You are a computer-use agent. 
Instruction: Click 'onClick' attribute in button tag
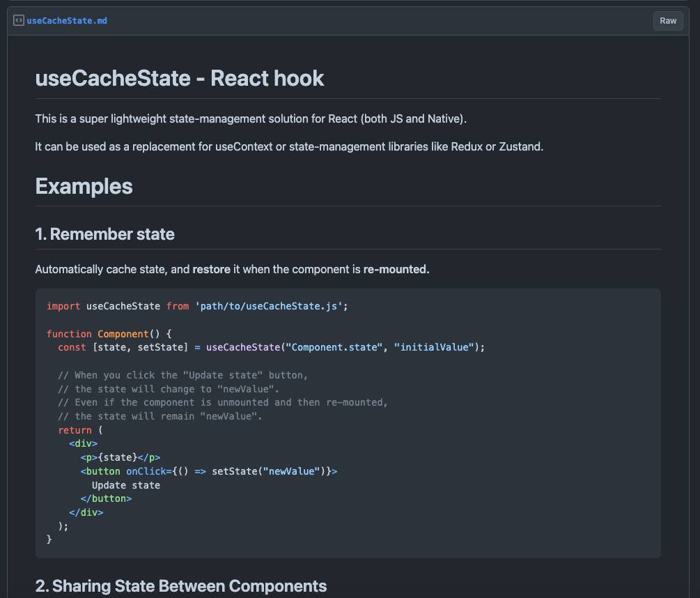point(146,471)
